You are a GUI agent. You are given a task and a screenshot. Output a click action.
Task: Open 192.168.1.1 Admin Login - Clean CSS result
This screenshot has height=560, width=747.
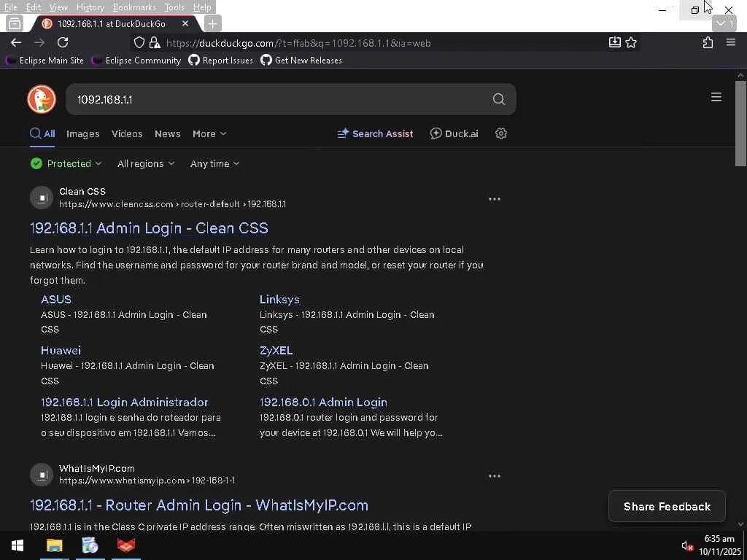click(149, 228)
